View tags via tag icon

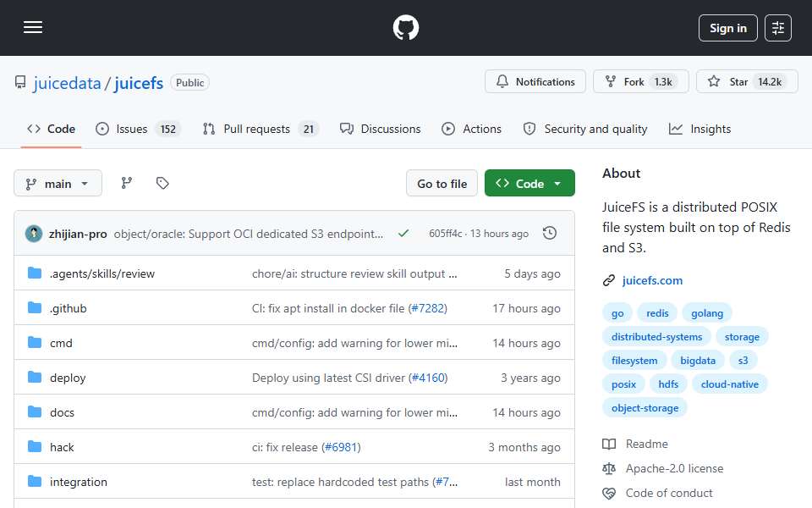[x=162, y=183]
